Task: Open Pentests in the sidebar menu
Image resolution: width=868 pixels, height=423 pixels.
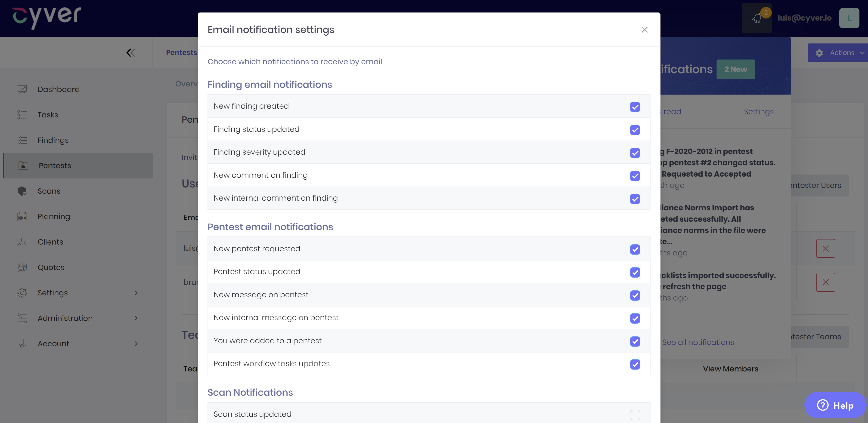Action: point(55,166)
